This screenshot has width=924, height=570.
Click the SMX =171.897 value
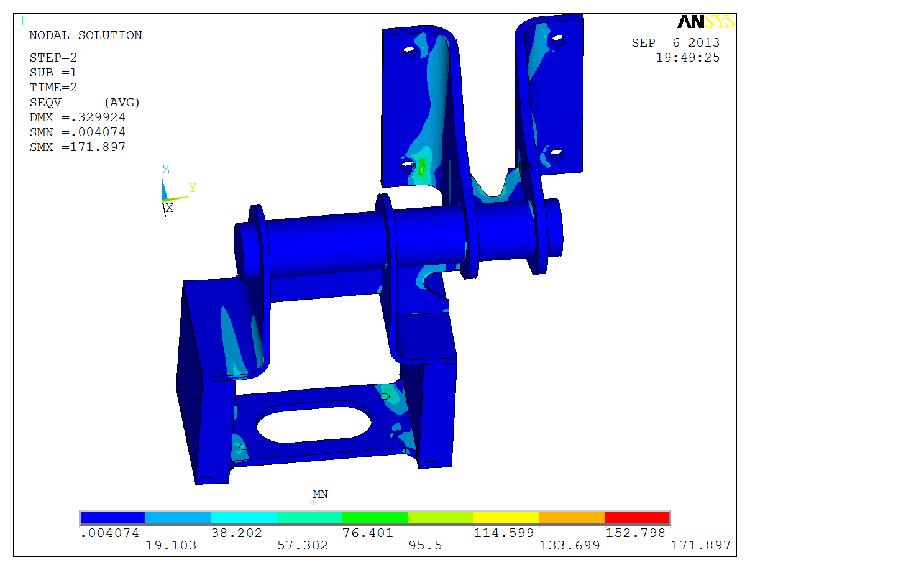pyautogui.click(x=78, y=147)
